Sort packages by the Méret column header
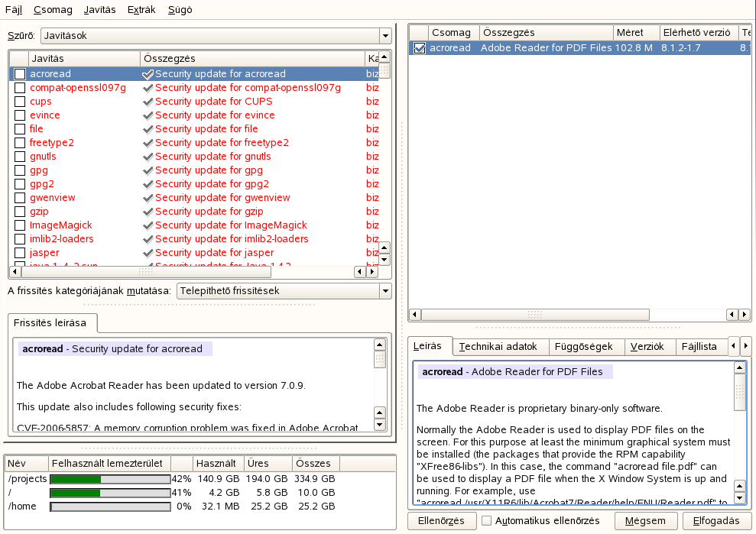The height and width of the screenshot is (534, 756). pos(636,33)
